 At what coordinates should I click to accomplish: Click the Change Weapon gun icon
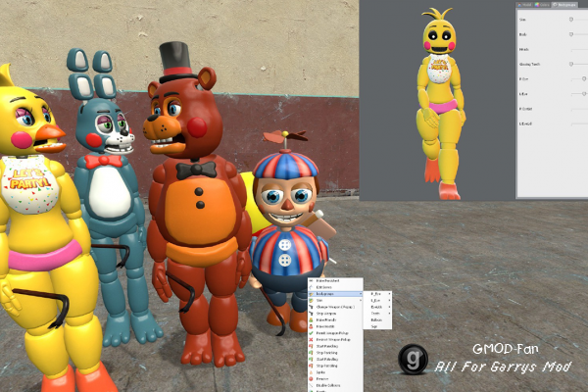tap(311, 307)
